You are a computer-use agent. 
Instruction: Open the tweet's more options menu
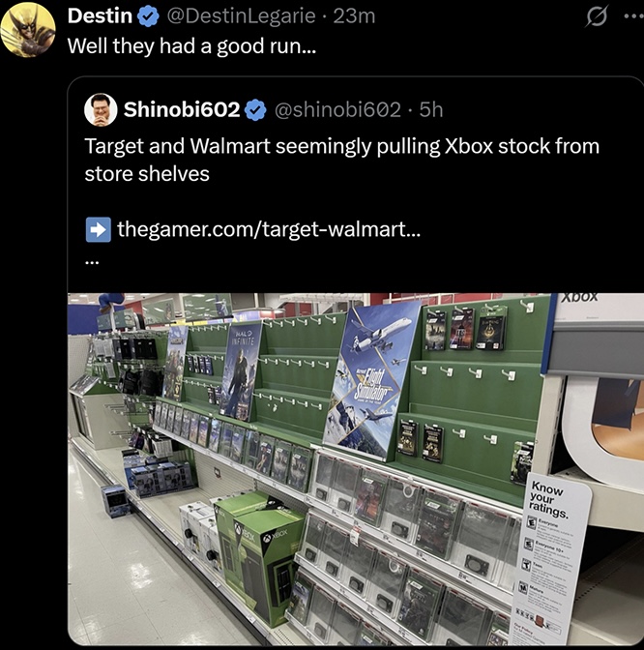click(x=631, y=17)
